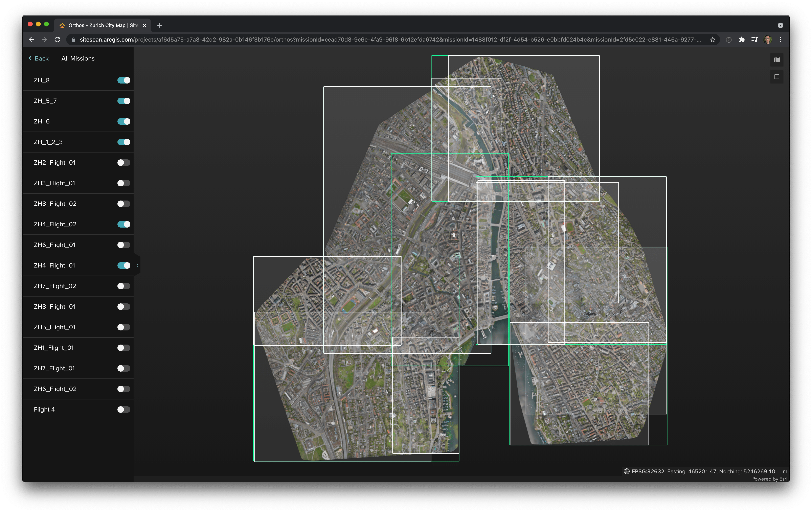Open the media control playlist icon

(x=754, y=40)
